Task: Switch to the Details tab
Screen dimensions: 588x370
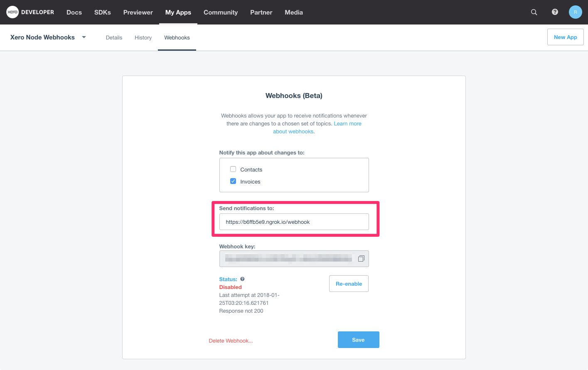Action: pos(114,37)
